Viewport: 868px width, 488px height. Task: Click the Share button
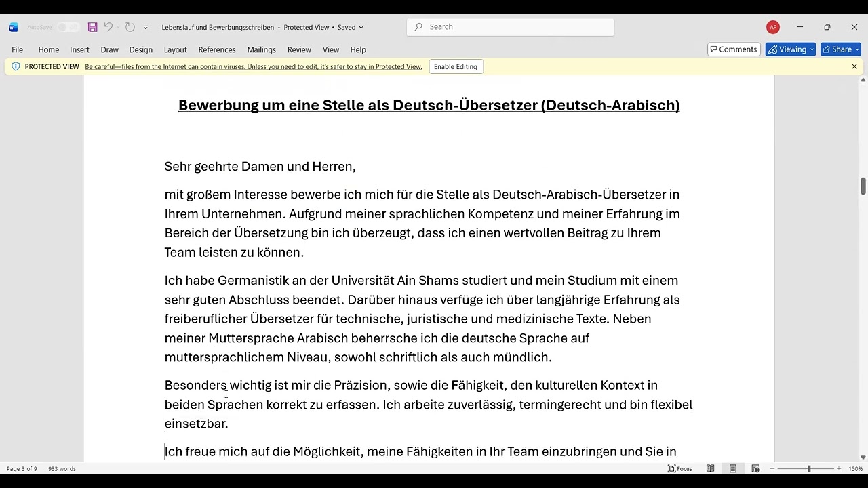tap(840, 49)
